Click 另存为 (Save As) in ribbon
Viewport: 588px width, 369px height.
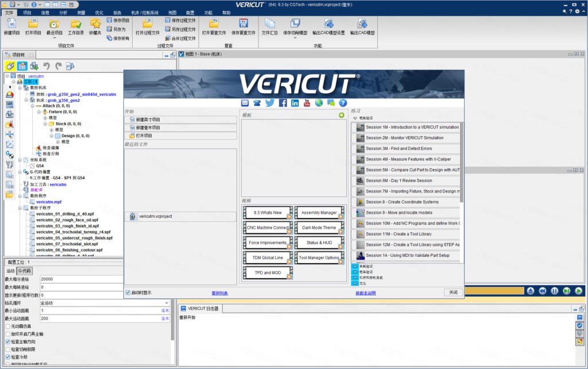[x=116, y=29]
